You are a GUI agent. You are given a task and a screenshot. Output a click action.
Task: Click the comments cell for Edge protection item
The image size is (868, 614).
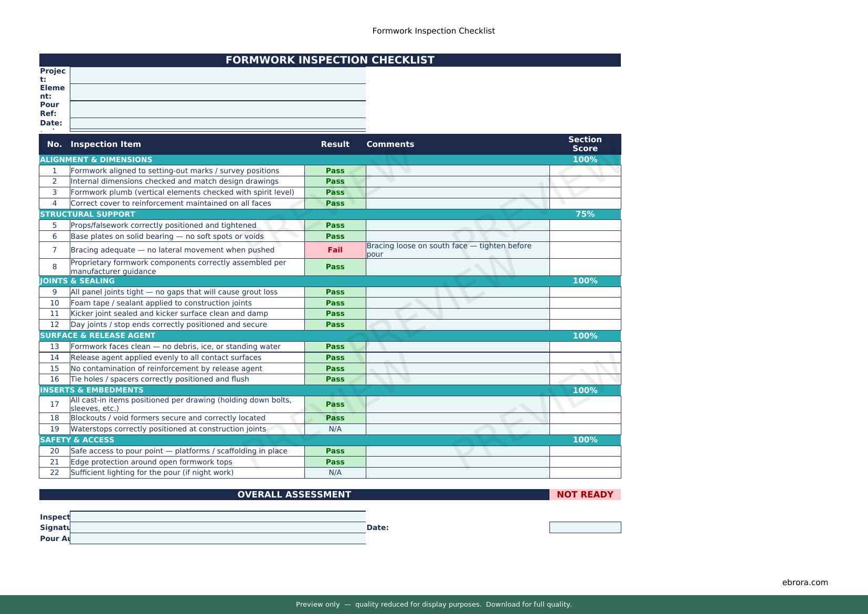click(x=457, y=462)
